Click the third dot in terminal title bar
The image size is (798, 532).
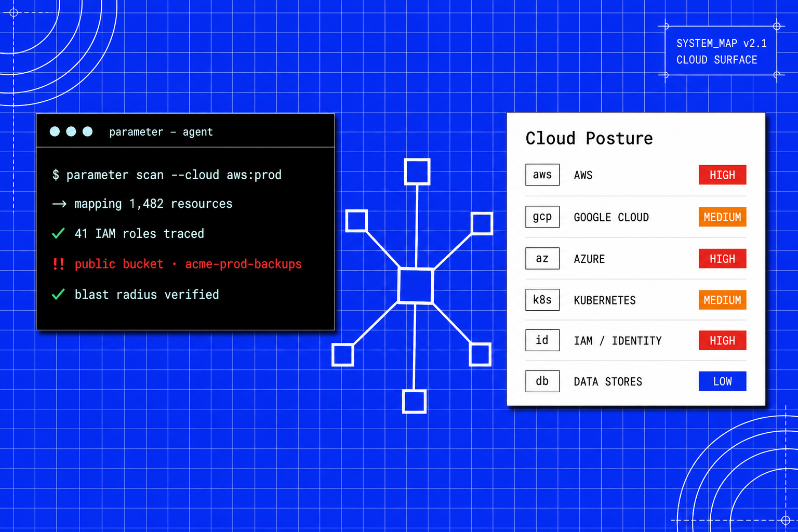pos(88,131)
